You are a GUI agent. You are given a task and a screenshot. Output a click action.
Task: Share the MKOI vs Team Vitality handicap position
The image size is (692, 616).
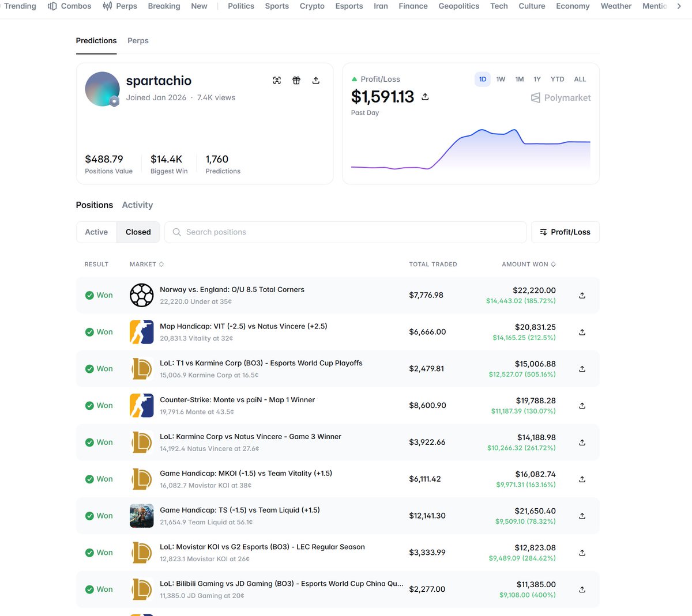click(x=582, y=479)
